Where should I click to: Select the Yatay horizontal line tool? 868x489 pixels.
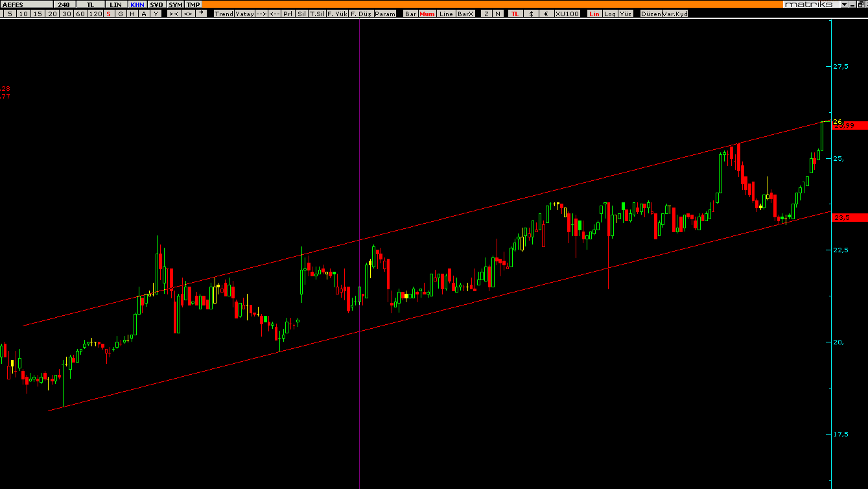pyautogui.click(x=244, y=14)
